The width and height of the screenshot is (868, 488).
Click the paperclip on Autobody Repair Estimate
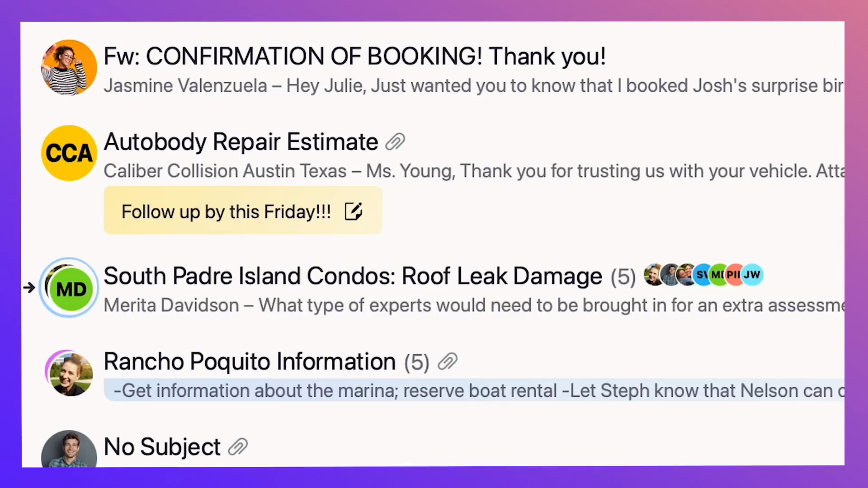[395, 142]
